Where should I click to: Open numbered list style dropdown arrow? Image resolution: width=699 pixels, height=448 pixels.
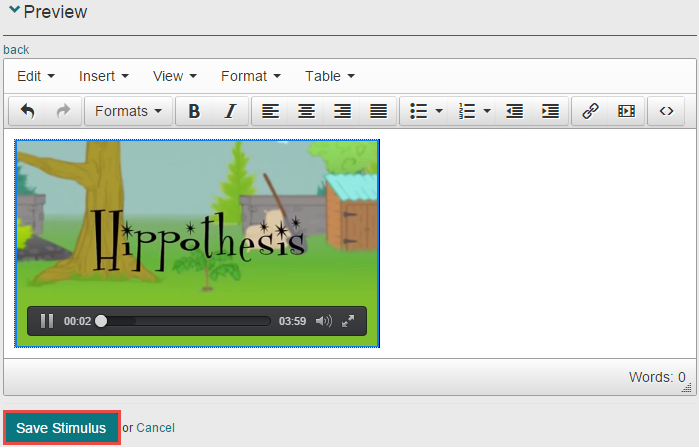[x=487, y=111]
